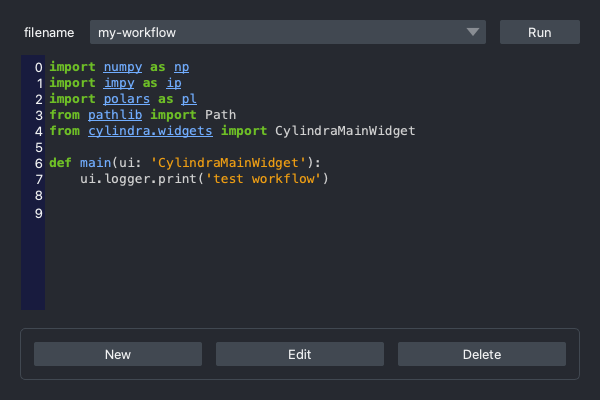600x400 pixels.
Task: Click the numpy module link
Action: [123, 67]
